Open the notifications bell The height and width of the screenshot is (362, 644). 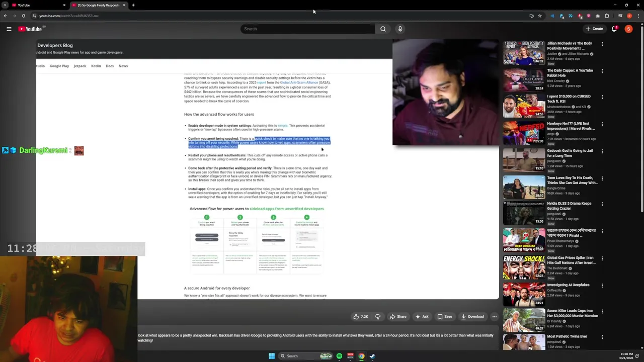[614, 29]
